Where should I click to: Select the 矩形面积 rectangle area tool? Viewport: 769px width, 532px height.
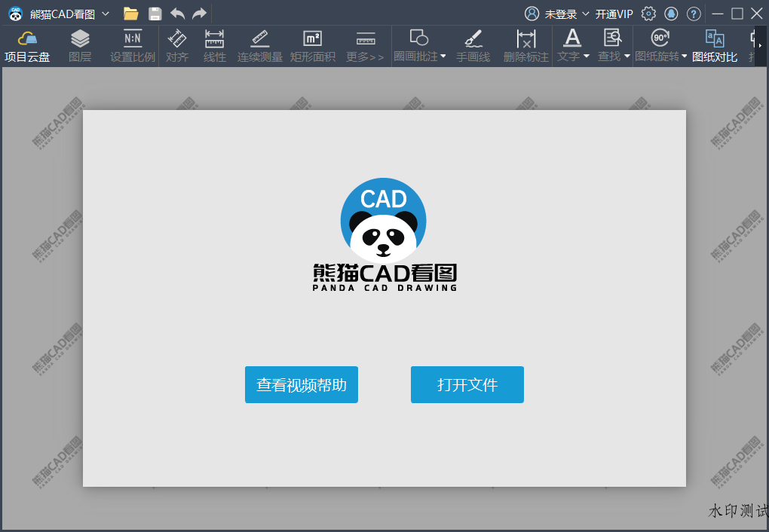(x=312, y=47)
